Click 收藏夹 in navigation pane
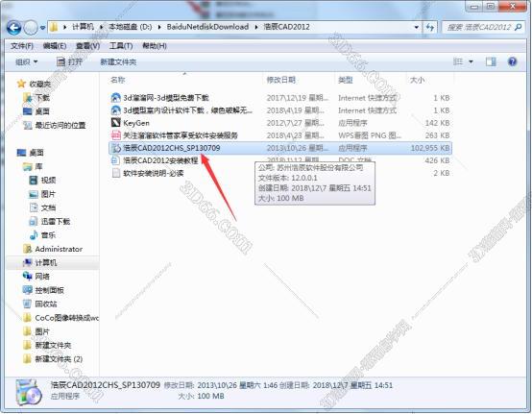 click(x=40, y=85)
